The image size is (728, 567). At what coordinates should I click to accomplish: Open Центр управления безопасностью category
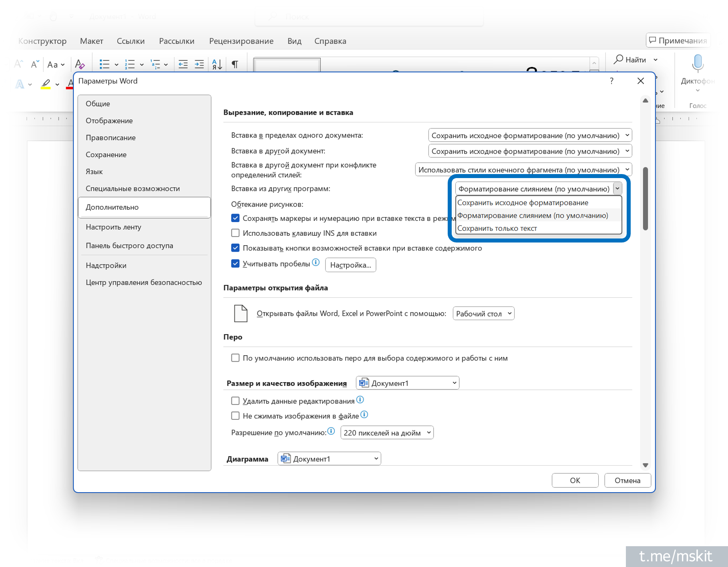pyautogui.click(x=144, y=282)
